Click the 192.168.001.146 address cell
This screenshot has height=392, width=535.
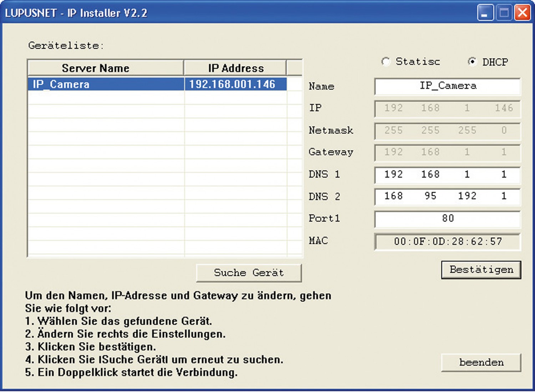click(x=236, y=84)
